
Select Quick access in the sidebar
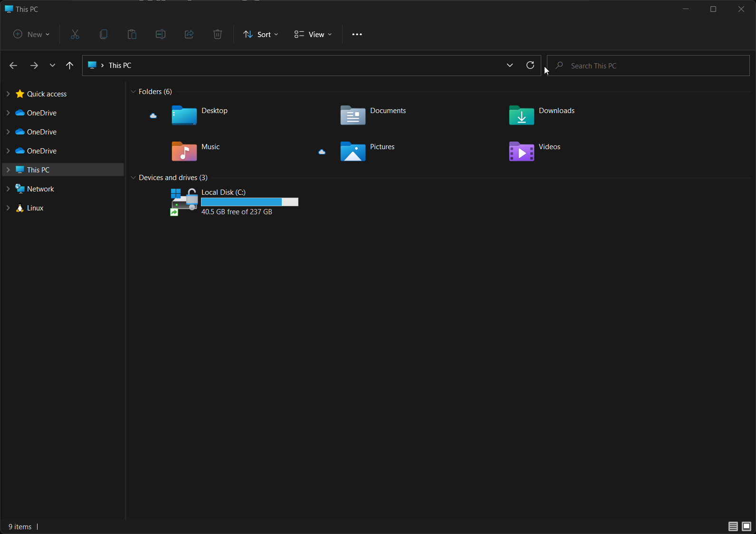click(x=47, y=94)
